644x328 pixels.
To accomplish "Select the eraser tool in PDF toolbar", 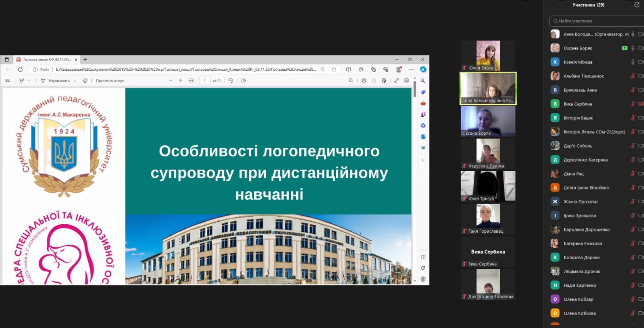I will (85, 81).
